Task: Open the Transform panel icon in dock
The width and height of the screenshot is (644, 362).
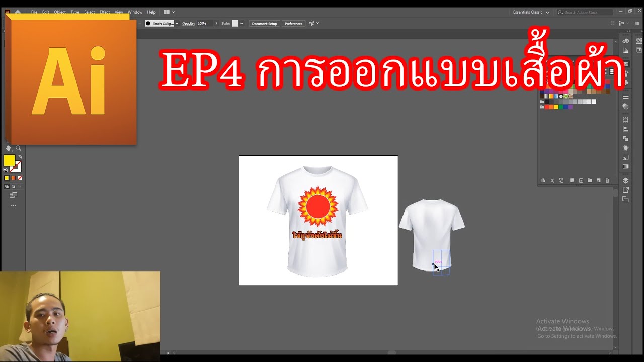Action: tap(626, 120)
